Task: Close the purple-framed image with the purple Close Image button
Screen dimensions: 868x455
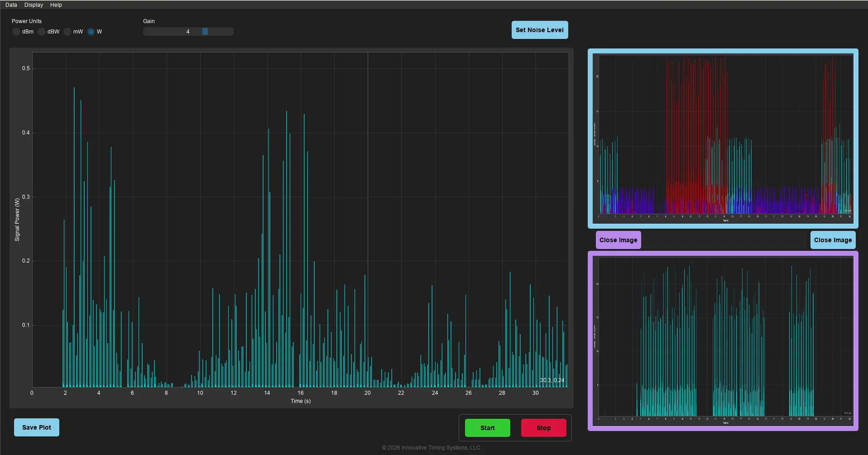Action: (x=619, y=240)
